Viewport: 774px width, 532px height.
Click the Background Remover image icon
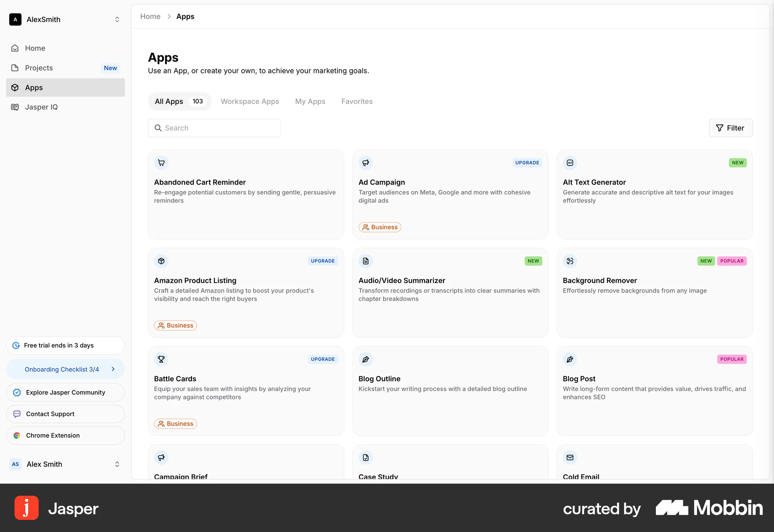[x=570, y=261]
